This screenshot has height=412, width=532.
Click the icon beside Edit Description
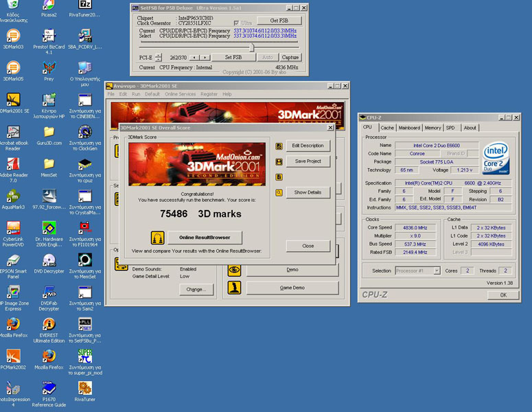[279, 146]
